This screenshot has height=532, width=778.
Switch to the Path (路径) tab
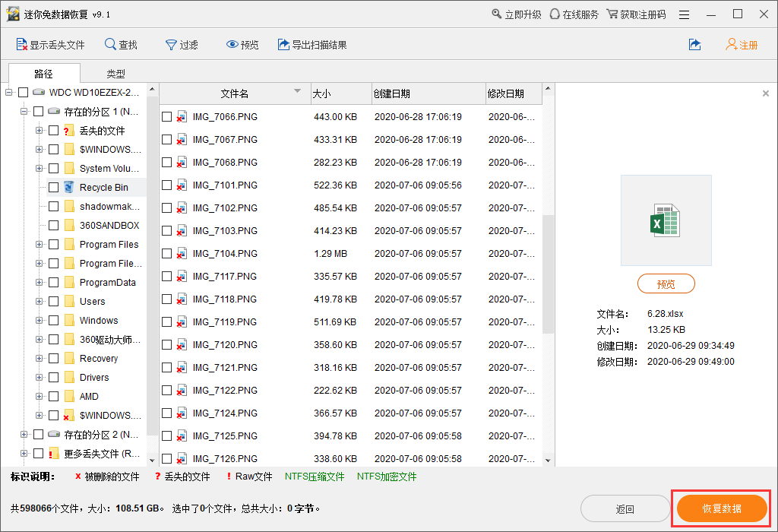click(x=44, y=74)
